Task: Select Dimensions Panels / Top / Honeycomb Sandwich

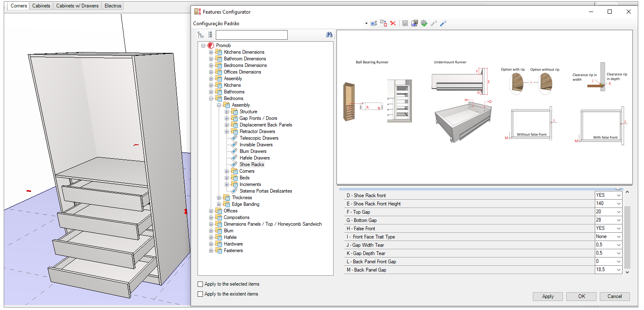Action: pyautogui.click(x=273, y=224)
